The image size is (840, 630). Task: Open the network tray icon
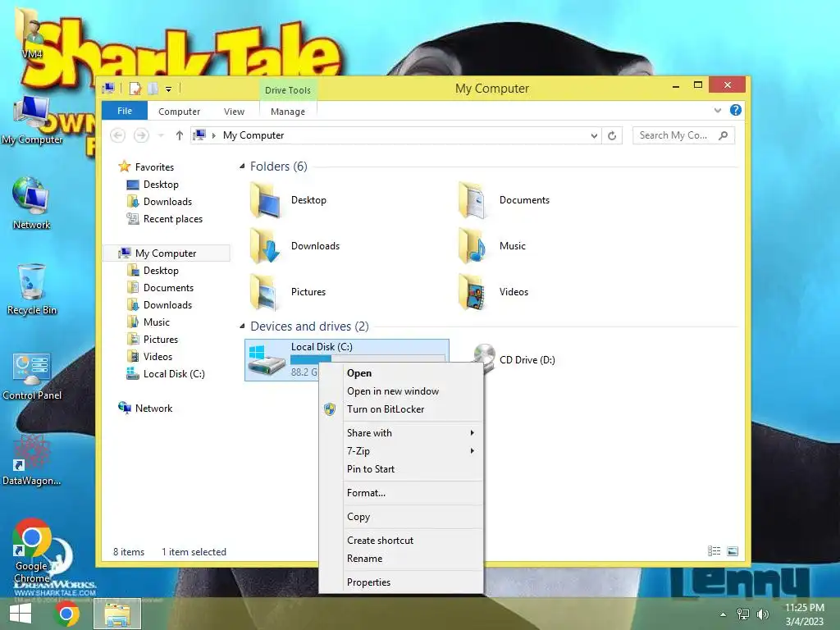click(743, 614)
